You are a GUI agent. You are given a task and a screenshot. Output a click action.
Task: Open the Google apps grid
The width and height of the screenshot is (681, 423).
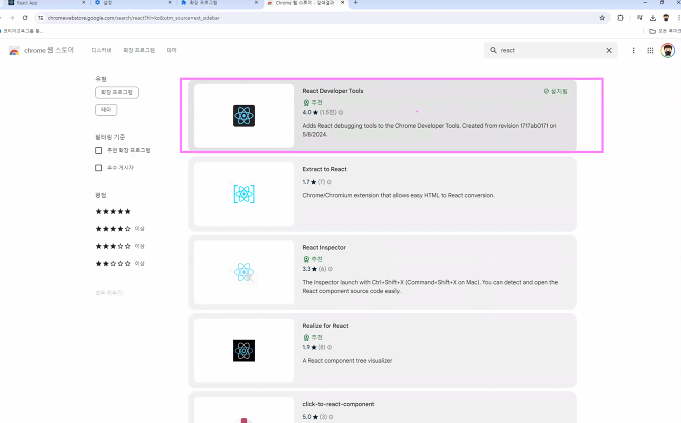pos(650,50)
